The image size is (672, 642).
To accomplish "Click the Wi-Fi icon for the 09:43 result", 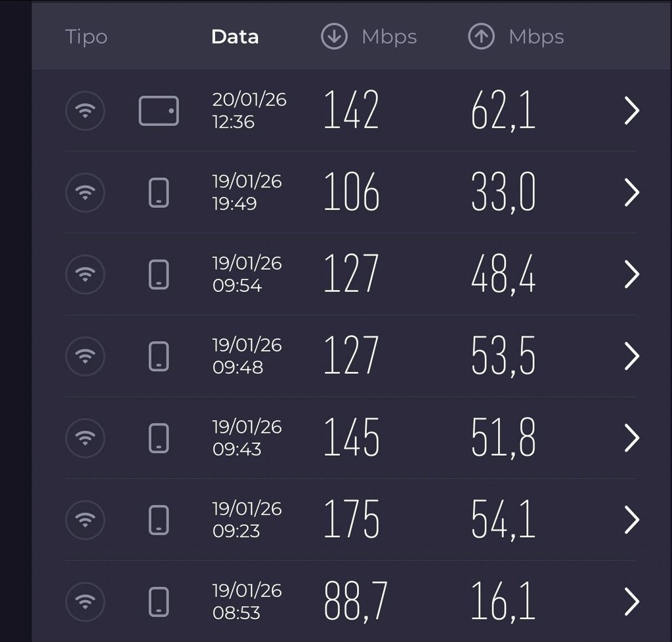I will [85, 437].
